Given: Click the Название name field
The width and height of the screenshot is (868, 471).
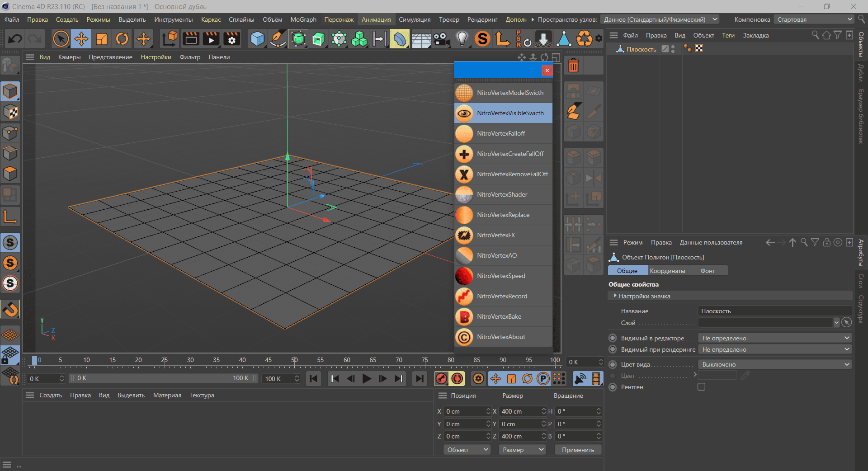Looking at the screenshot, I should tap(775, 311).
